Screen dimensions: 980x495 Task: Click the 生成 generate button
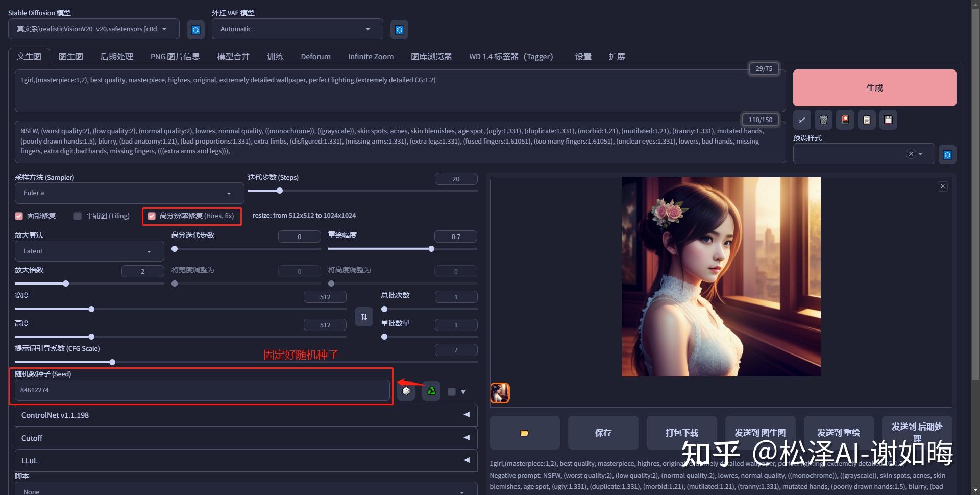pyautogui.click(x=874, y=87)
